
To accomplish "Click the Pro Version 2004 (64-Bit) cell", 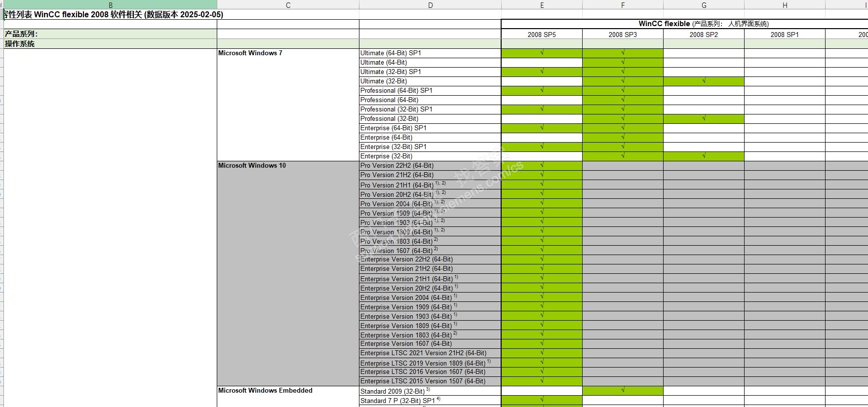I will tap(430, 203).
